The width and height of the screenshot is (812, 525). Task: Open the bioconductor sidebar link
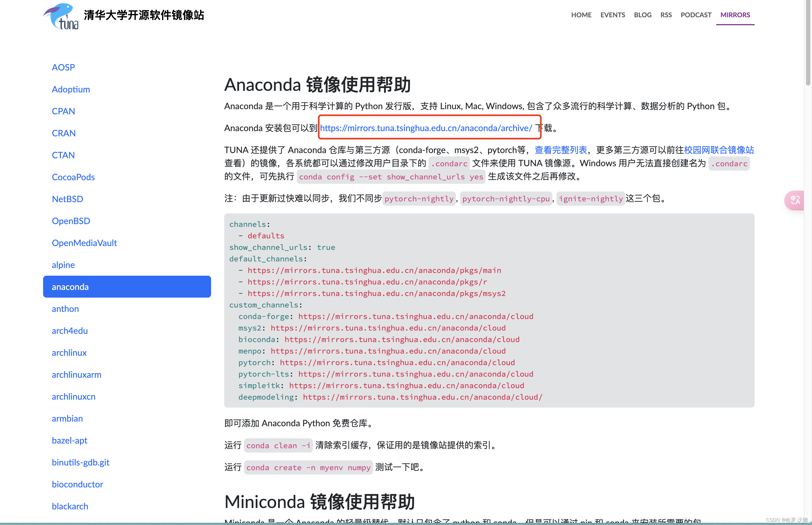pyautogui.click(x=77, y=484)
